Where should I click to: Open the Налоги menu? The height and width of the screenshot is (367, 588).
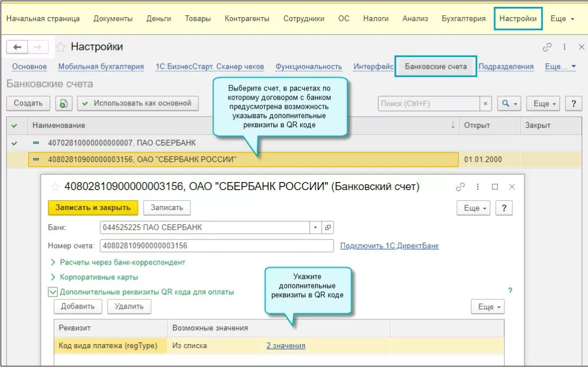(x=376, y=18)
